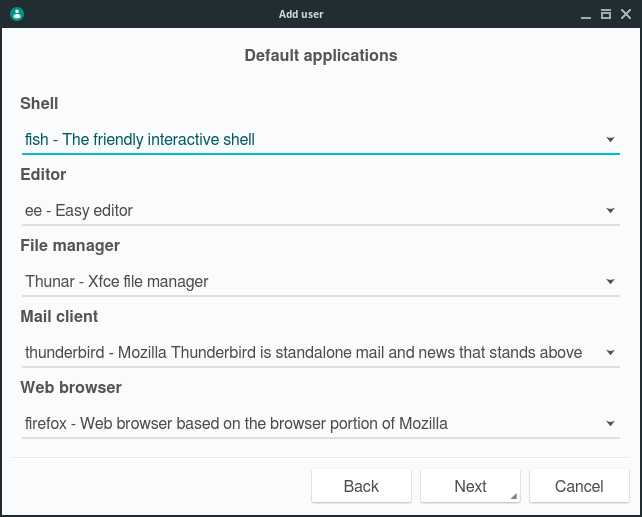The image size is (642, 517).
Task: Cancel the Add user wizard
Action: click(x=579, y=486)
